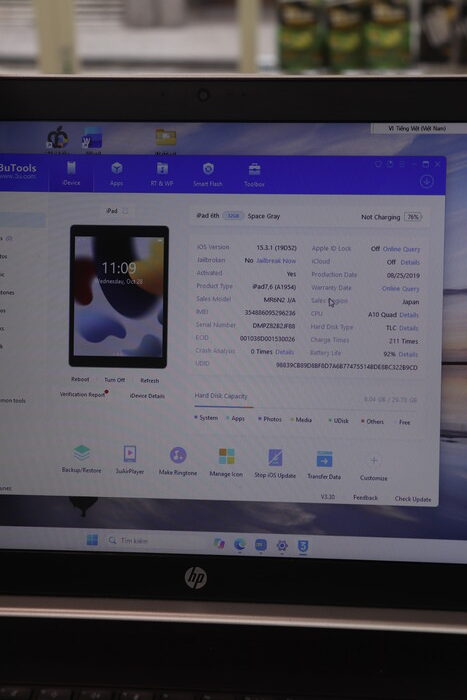Open the Toolbox tab

pyautogui.click(x=254, y=175)
